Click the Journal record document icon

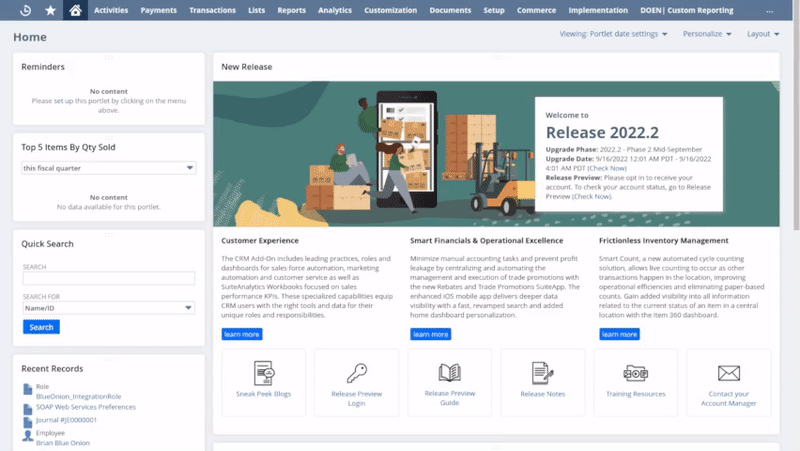tap(28, 422)
